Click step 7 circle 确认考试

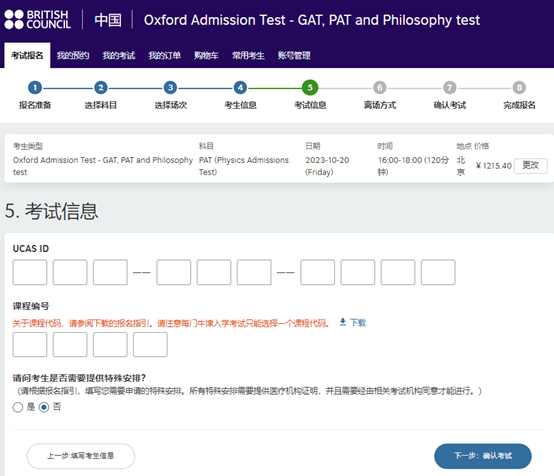(x=449, y=88)
